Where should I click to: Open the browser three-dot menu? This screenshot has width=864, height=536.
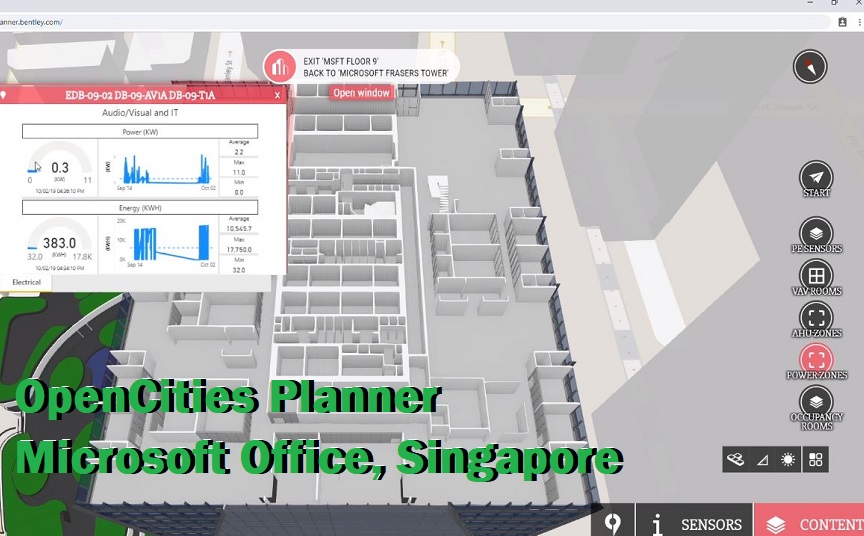click(x=859, y=22)
